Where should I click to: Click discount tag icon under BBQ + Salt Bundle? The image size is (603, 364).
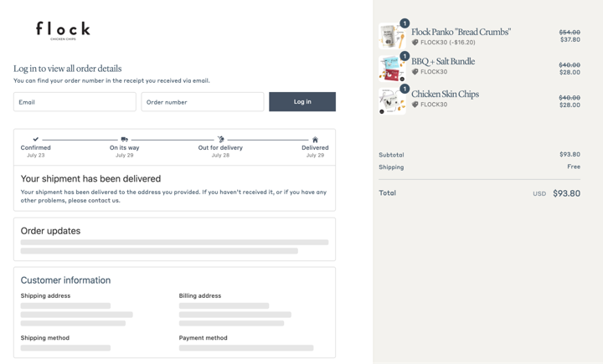click(415, 71)
